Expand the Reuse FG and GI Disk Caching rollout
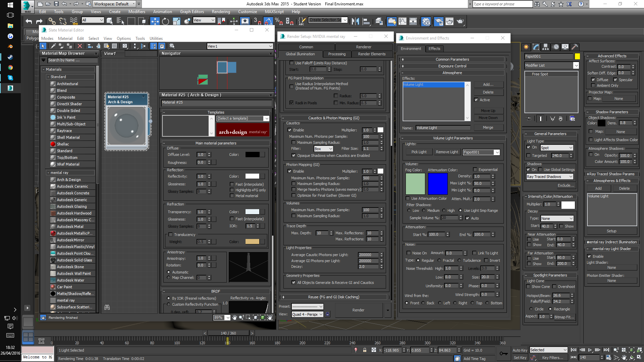 click(x=333, y=297)
